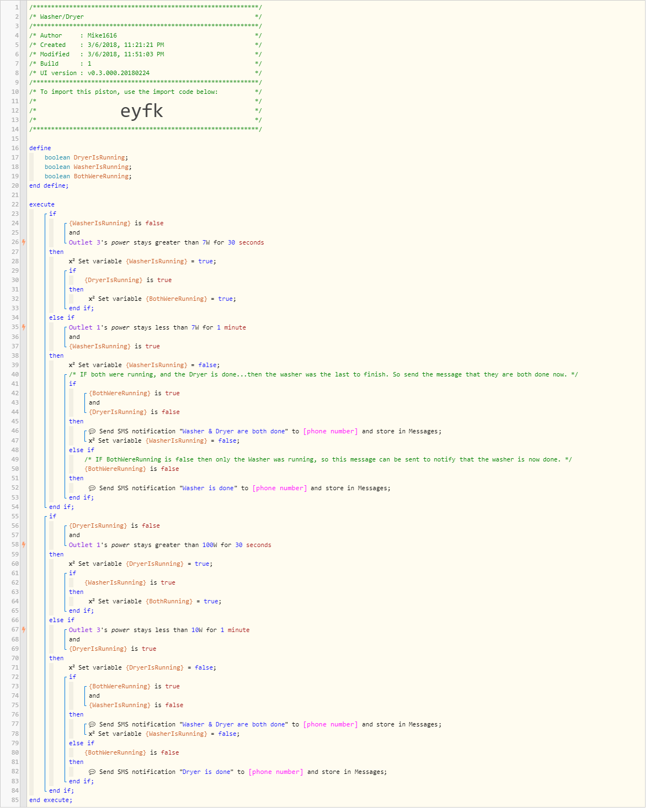Click the x² icon on line 47
The image size is (650, 812).
click(x=92, y=441)
